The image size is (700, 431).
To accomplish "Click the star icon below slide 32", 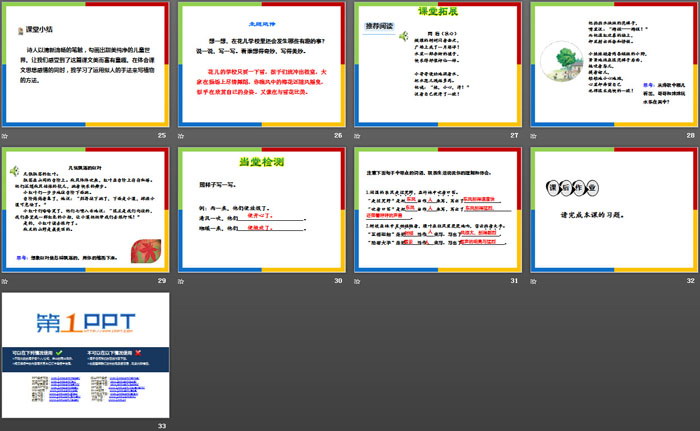I will 533,281.
